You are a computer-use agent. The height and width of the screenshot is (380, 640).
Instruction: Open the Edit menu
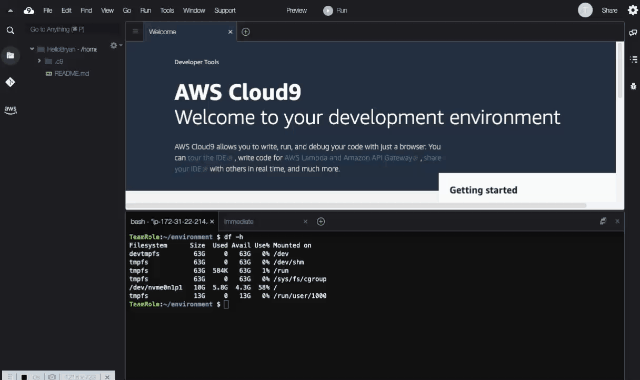[x=66, y=11]
